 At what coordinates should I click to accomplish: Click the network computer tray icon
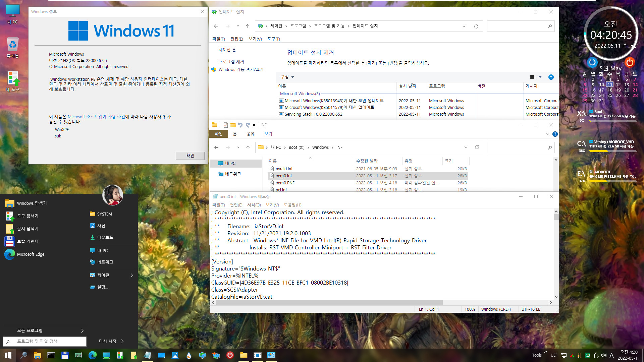[x=564, y=355]
